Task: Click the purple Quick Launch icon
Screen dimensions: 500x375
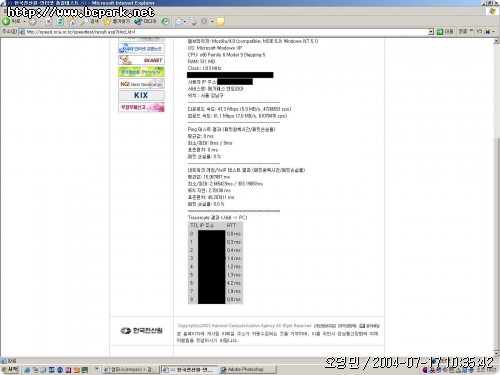Action: click(x=68, y=370)
